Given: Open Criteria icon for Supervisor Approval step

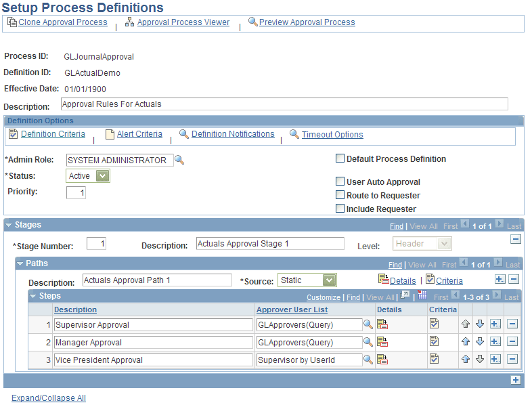Looking at the screenshot, I should pos(434,324).
